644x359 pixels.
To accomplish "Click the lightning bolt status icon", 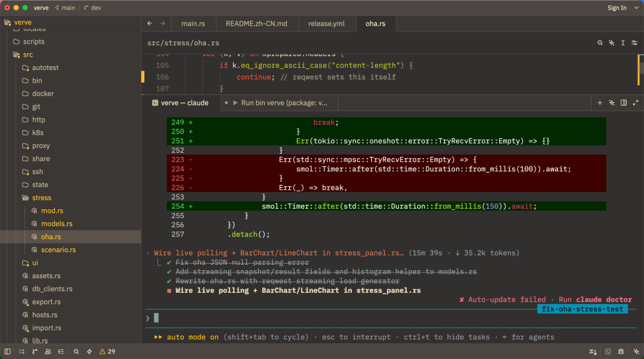I will 89,352.
